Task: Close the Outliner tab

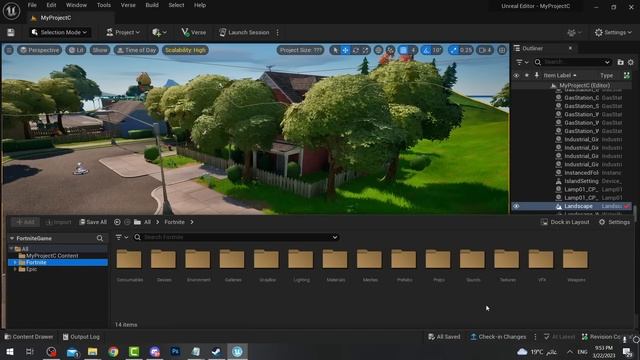Action: [x=570, y=48]
